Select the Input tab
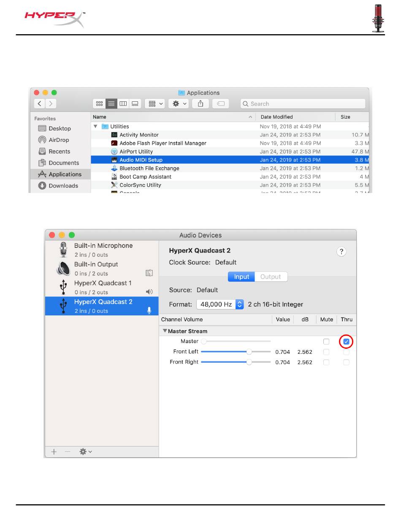The width and height of the screenshot is (401, 532). point(241,277)
